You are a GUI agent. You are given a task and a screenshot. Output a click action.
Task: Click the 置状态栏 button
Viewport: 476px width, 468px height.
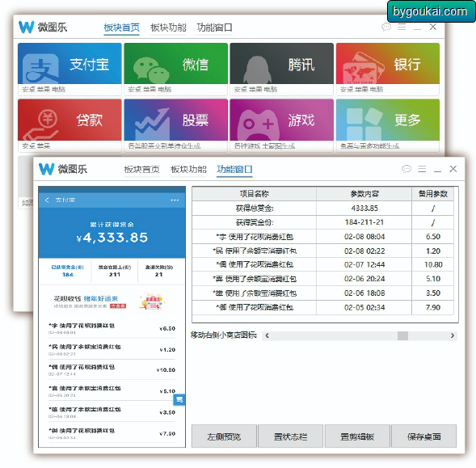[290, 436]
